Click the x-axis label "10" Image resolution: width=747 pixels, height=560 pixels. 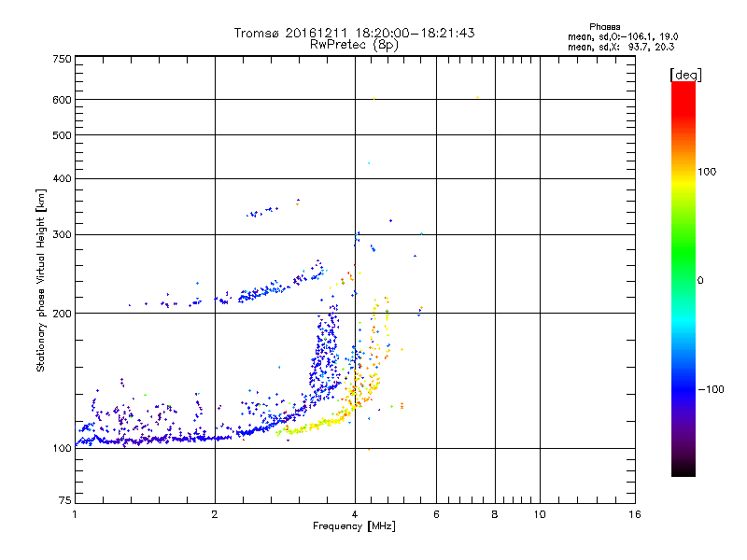coord(540,514)
